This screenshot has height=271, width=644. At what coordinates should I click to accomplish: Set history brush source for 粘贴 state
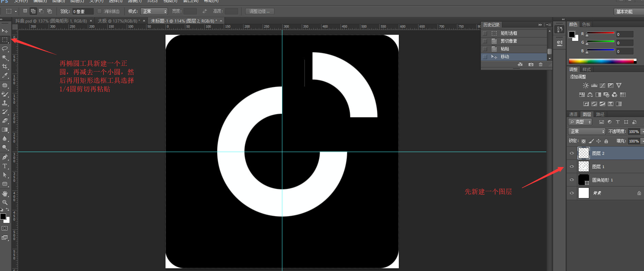click(x=485, y=49)
